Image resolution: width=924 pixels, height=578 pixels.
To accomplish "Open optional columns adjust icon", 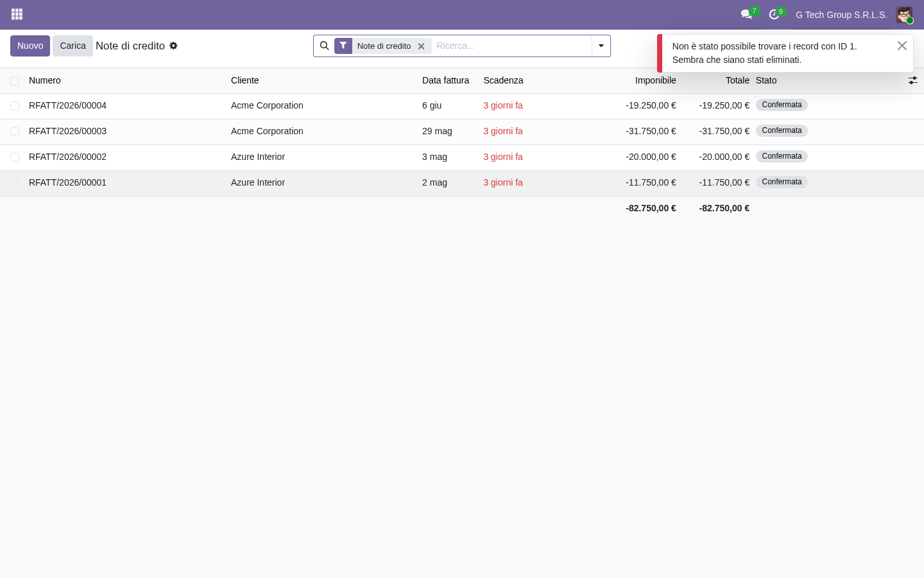I will 912,80.
